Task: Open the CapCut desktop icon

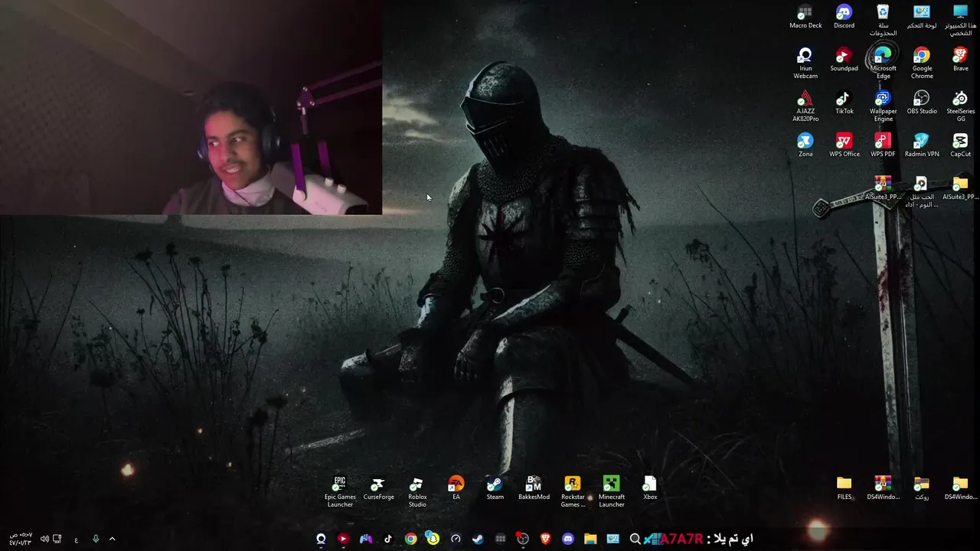Action: [960, 145]
